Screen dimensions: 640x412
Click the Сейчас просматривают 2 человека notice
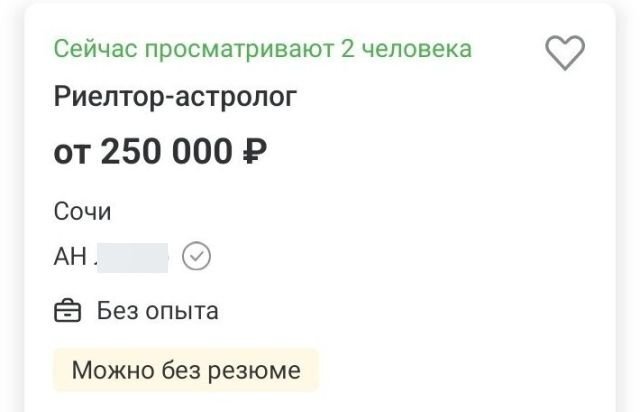(262, 49)
